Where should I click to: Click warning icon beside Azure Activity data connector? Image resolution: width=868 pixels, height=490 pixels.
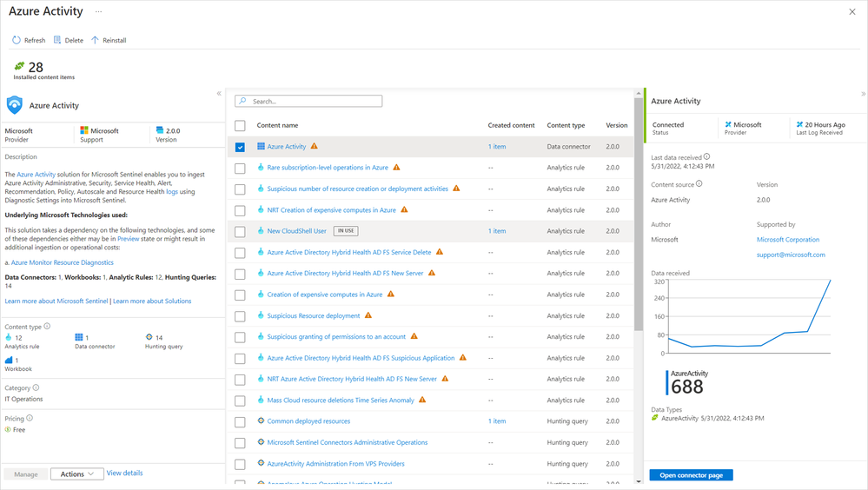tap(314, 146)
